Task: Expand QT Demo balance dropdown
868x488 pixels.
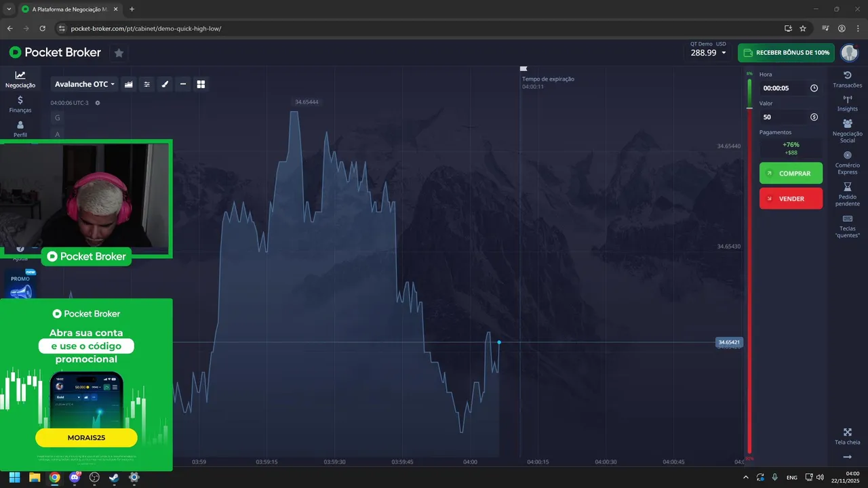Action: pos(708,49)
